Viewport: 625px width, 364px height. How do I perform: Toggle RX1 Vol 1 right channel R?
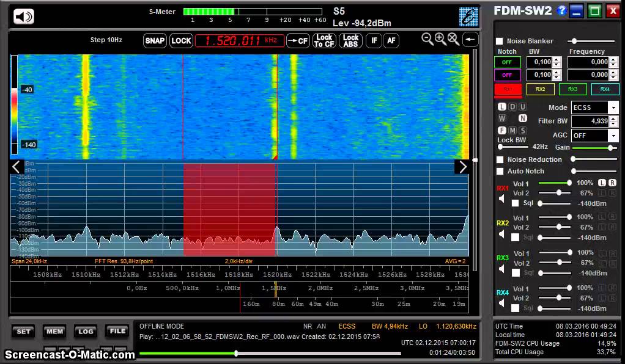[x=612, y=183]
